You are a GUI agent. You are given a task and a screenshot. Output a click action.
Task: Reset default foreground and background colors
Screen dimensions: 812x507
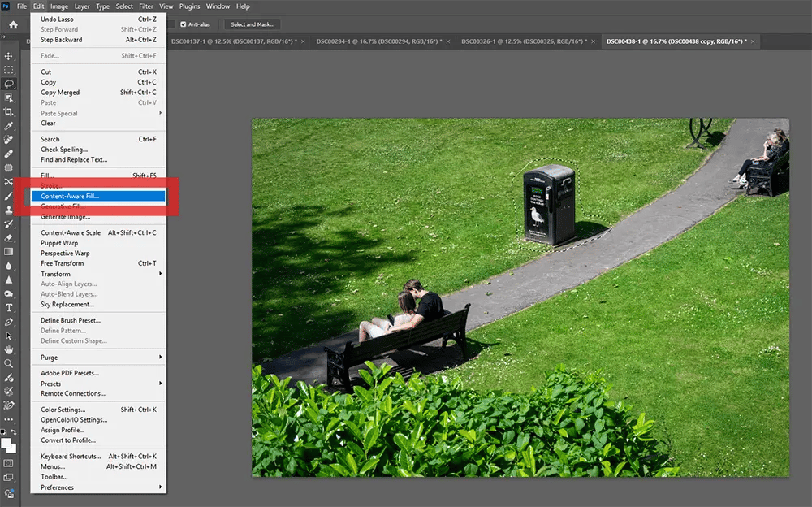click(x=3, y=431)
